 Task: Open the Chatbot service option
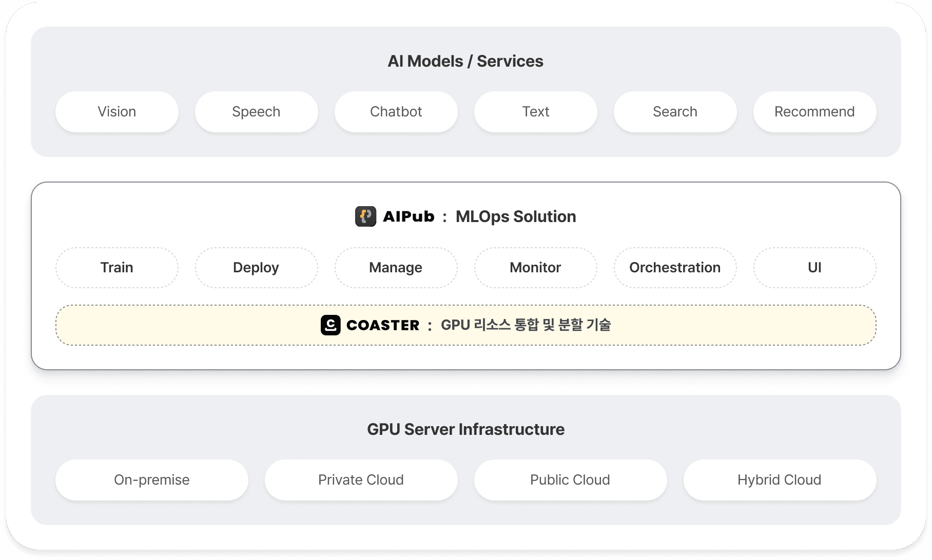point(396,112)
